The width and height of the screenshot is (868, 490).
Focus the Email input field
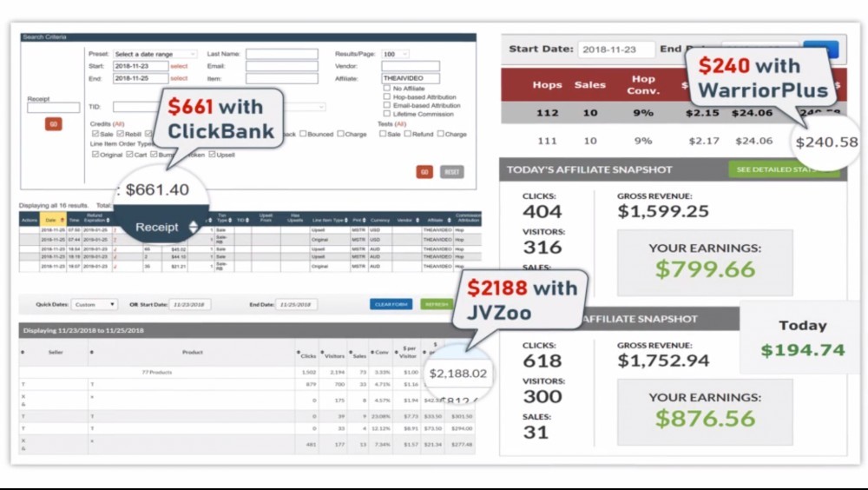(282, 66)
